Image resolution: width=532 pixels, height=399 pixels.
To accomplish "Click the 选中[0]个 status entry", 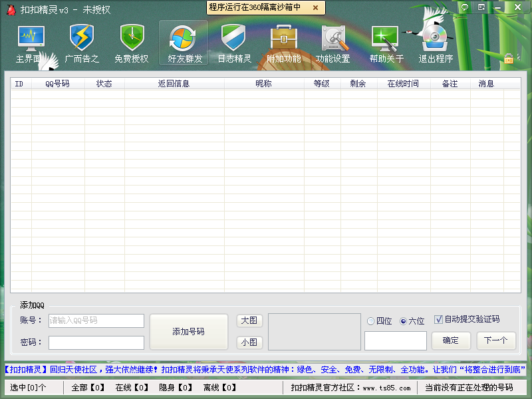I will coord(28,388).
